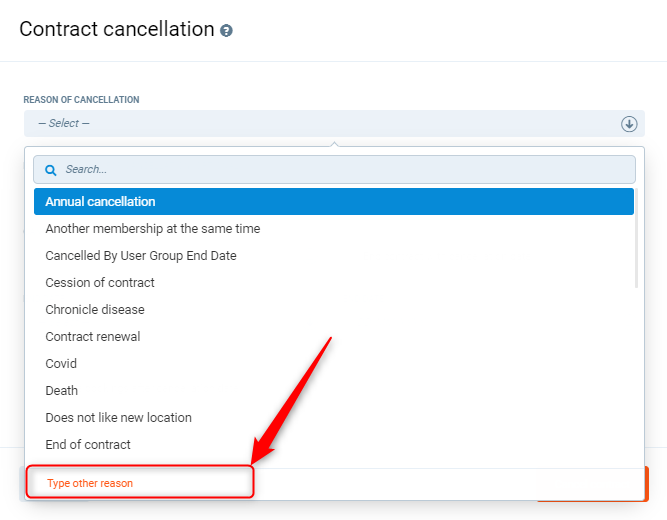Select Does not like new location

118,418
